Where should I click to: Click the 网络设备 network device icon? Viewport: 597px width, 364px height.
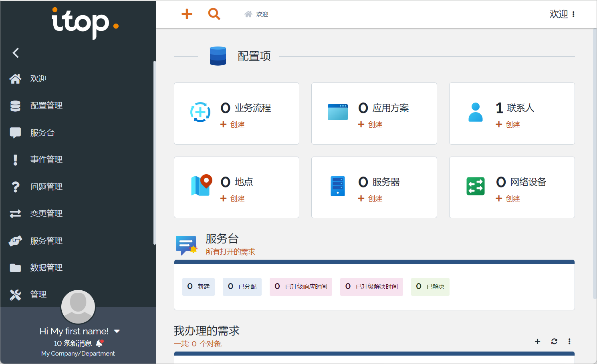tap(475, 186)
